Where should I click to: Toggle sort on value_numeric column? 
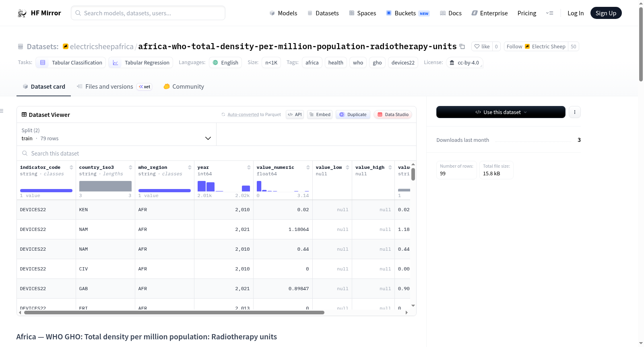point(308,167)
